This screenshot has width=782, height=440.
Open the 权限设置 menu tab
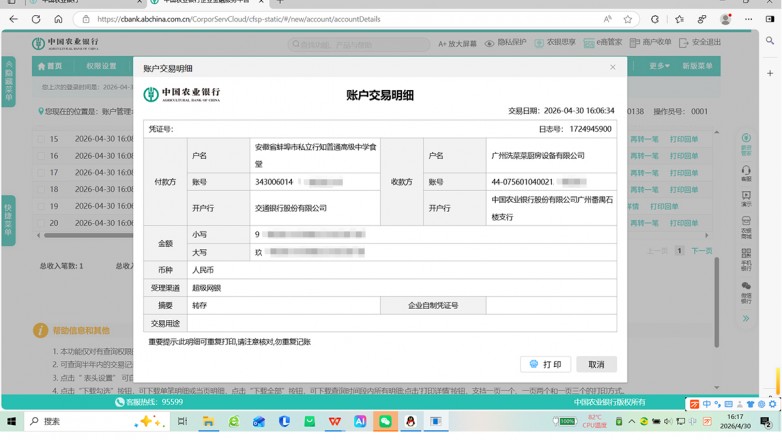pos(101,66)
